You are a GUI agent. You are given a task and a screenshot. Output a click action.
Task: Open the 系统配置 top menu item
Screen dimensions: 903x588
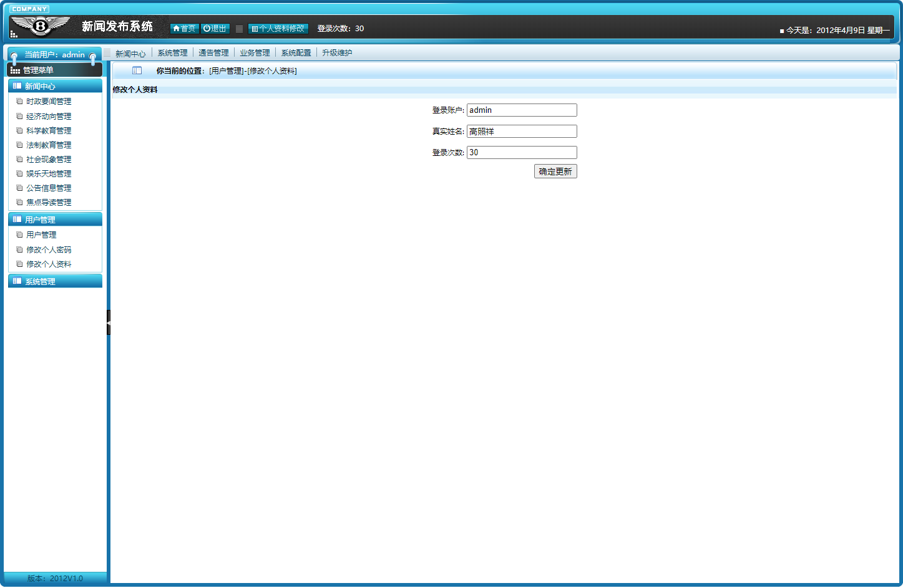296,53
